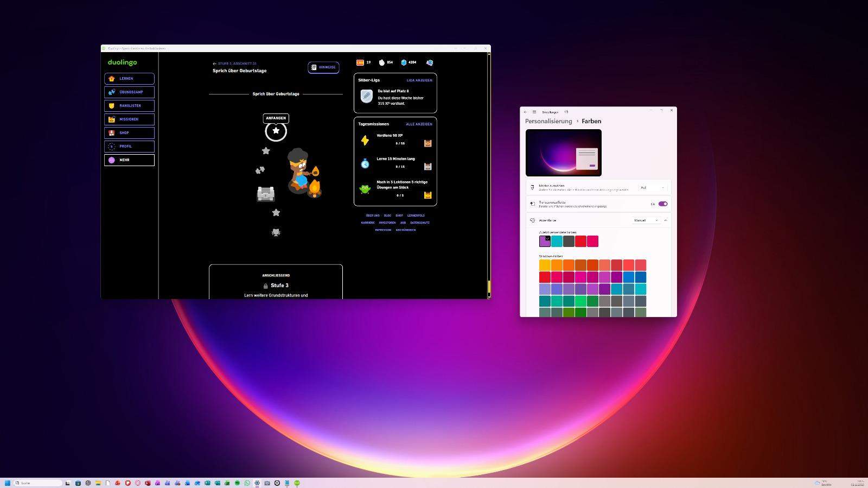Pick the teal swatch in recently used colors
Image resolution: width=868 pixels, height=488 pixels.
(557, 241)
